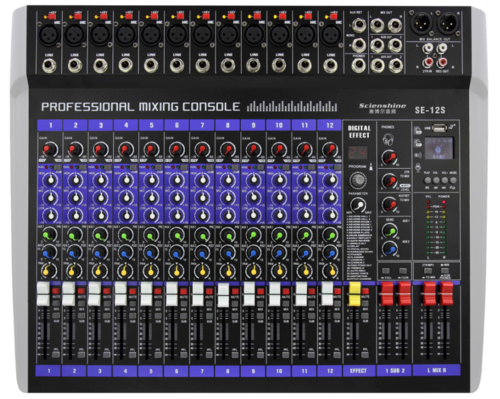The image size is (500, 399).
Task: Toggle the TO L button in SUB section
Action: (386, 271)
